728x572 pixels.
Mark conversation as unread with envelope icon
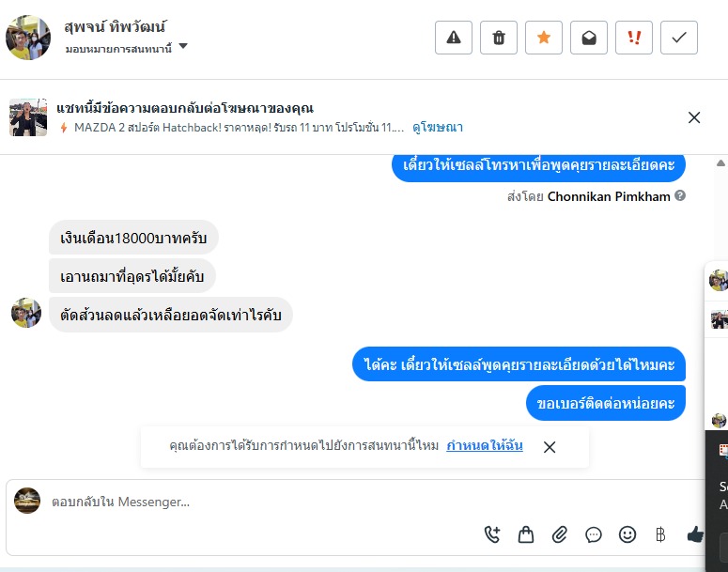[x=589, y=38]
